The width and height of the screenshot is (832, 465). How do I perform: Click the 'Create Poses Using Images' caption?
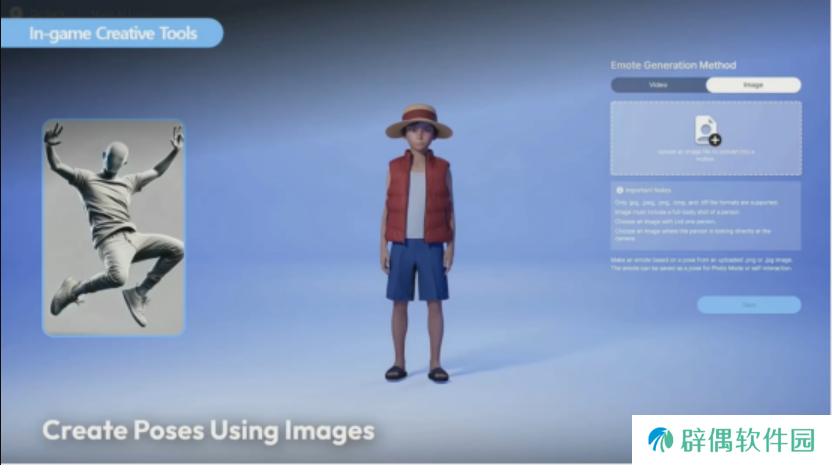coord(209,431)
